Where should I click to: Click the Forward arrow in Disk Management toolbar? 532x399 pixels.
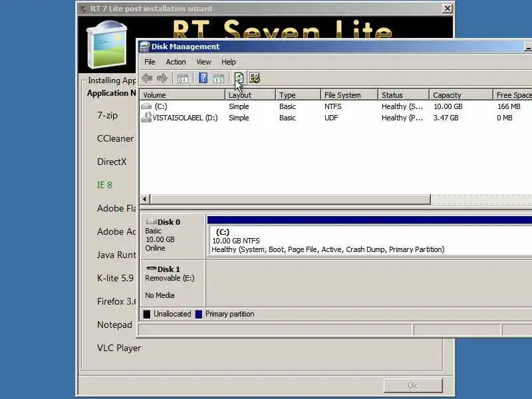tap(162, 78)
